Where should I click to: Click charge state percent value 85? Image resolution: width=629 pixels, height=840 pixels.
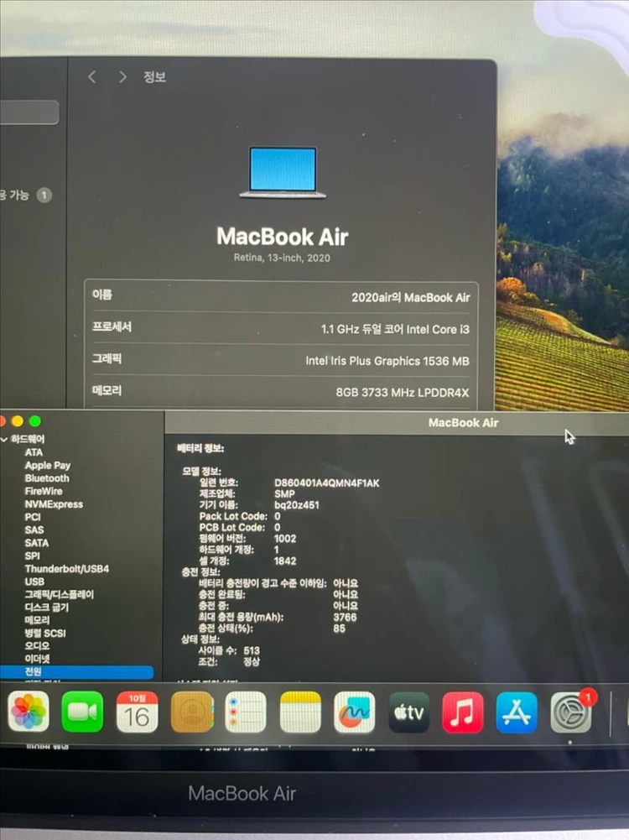click(x=340, y=629)
